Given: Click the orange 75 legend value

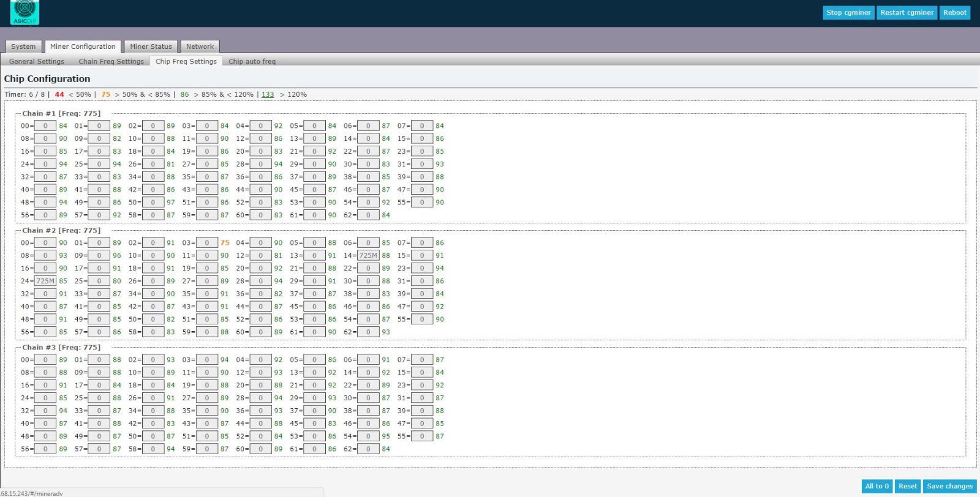Looking at the screenshot, I should point(106,94).
